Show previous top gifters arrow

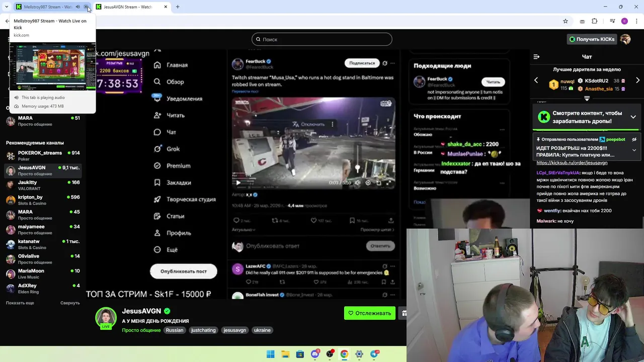click(536, 80)
